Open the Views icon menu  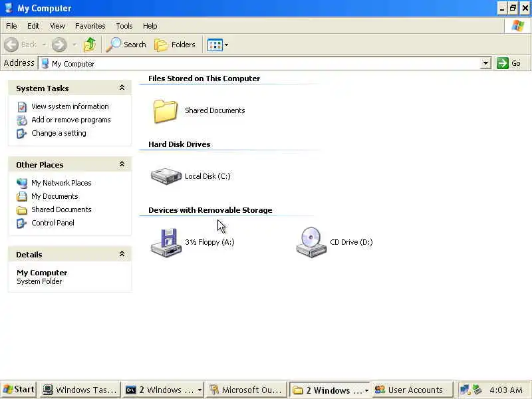coord(215,45)
